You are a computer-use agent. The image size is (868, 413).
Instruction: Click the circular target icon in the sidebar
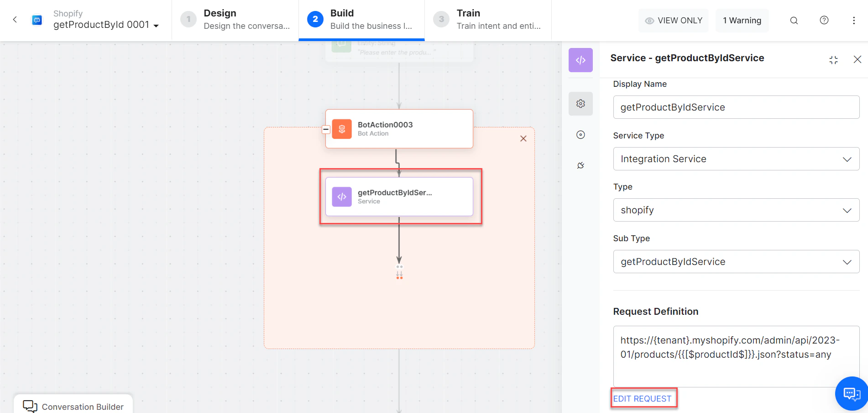pos(580,134)
